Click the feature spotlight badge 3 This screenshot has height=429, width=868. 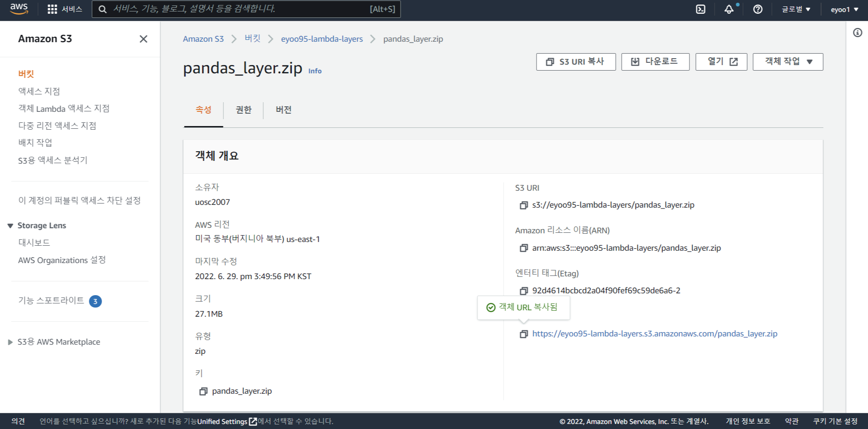click(95, 301)
